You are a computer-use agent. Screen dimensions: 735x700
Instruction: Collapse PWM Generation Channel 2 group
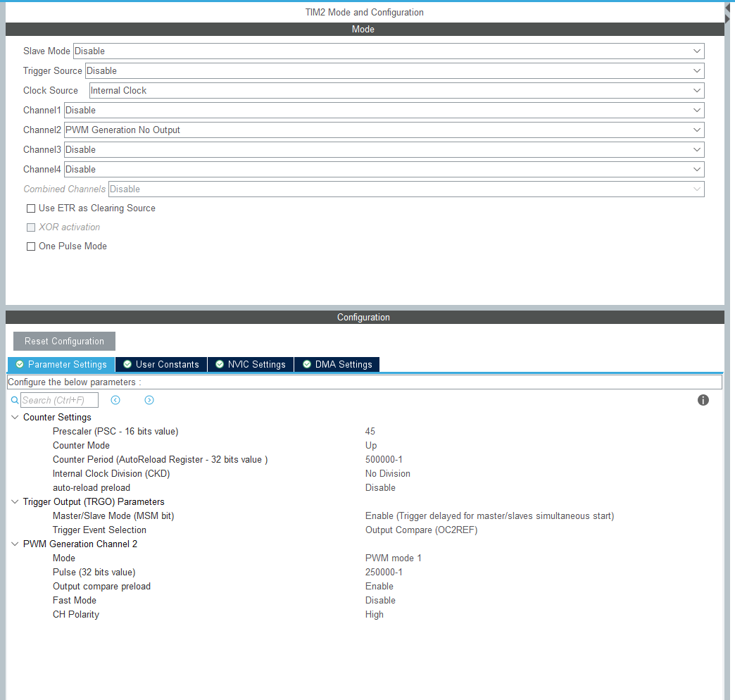click(15, 544)
